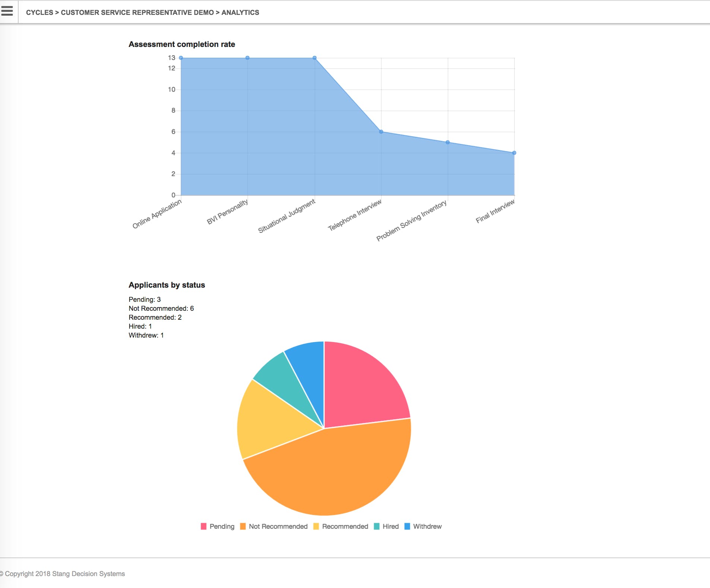The width and height of the screenshot is (710, 588).
Task: Click the Telephone Interview data point
Action: [x=381, y=132]
